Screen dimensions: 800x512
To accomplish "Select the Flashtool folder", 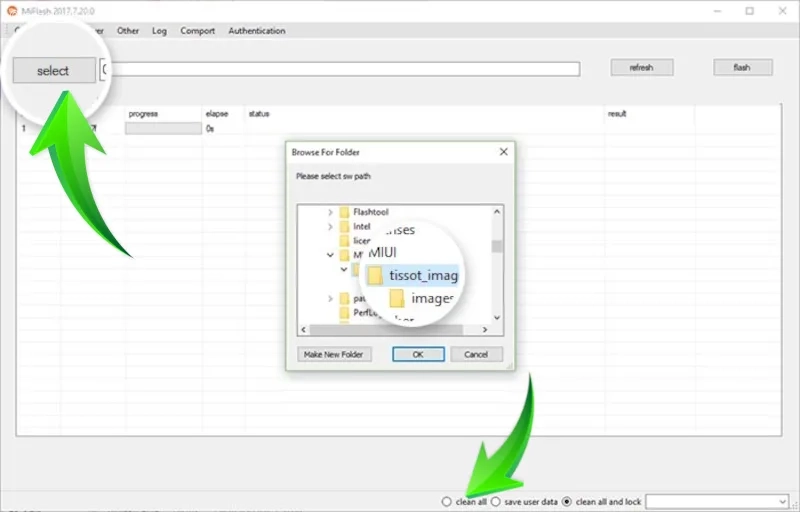I will point(371,212).
